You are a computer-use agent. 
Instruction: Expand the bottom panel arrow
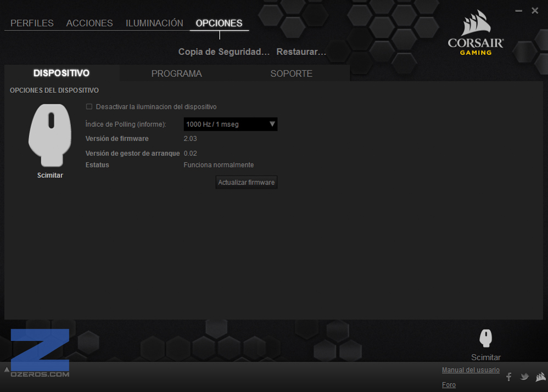pos(7,369)
